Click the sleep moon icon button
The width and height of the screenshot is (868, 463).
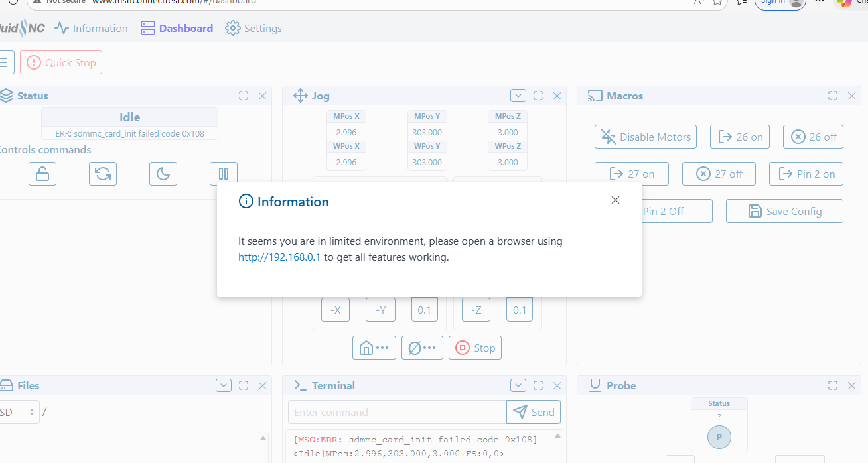pos(163,174)
